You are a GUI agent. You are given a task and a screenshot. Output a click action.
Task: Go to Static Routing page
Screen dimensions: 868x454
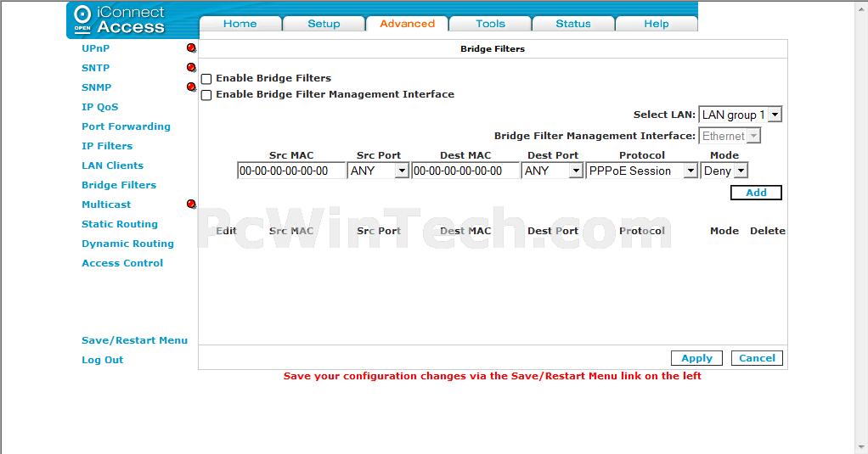120,224
